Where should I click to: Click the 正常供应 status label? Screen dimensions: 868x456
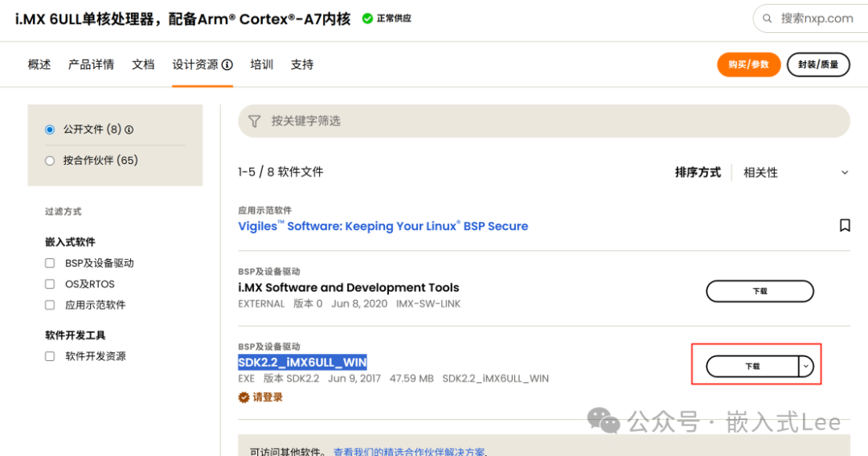(x=394, y=18)
